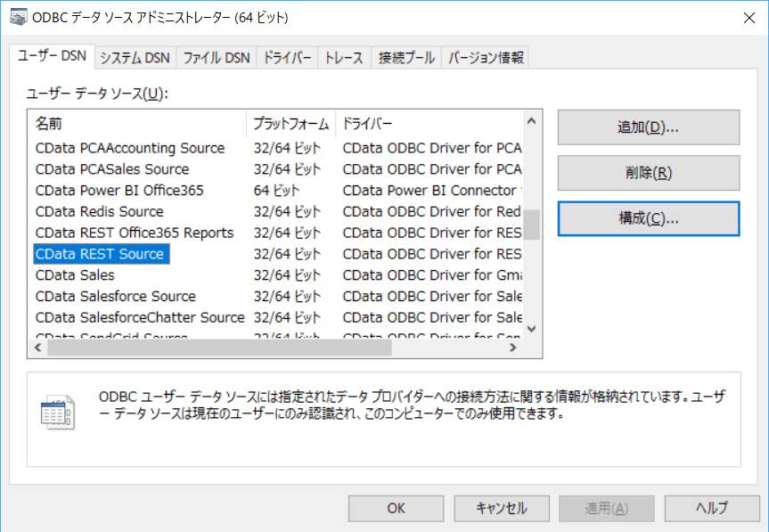Switch to the ユーザー DSN tab
The width and height of the screenshot is (769, 532).
tap(52, 56)
